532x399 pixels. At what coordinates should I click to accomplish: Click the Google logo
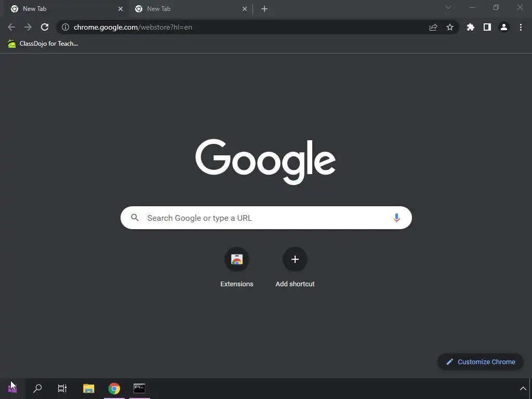(265, 162)
